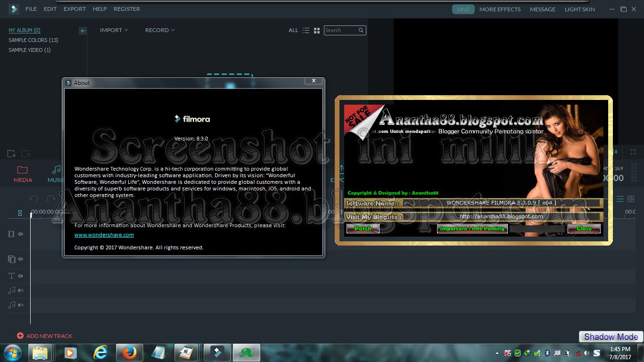Switch the media library to grid view
This screenshot has width=644, height=362.
[x=317, y=30]
